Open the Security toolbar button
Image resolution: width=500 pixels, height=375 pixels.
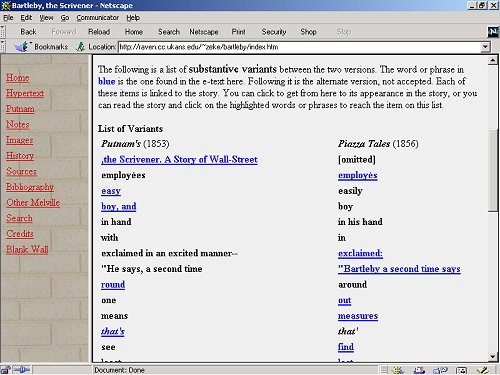pos(274,32)
